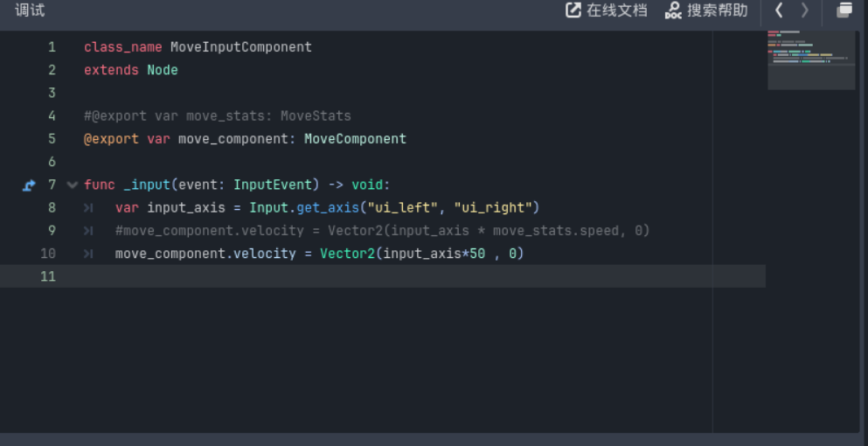
Task: Click line number 5 in the gutter
Action: coord(52,138)
